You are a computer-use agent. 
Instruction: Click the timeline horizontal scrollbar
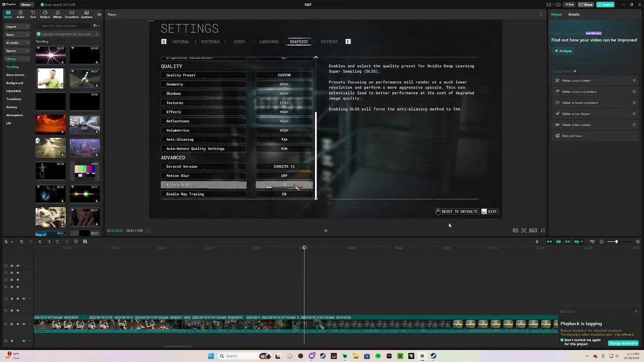coord(178,346)
